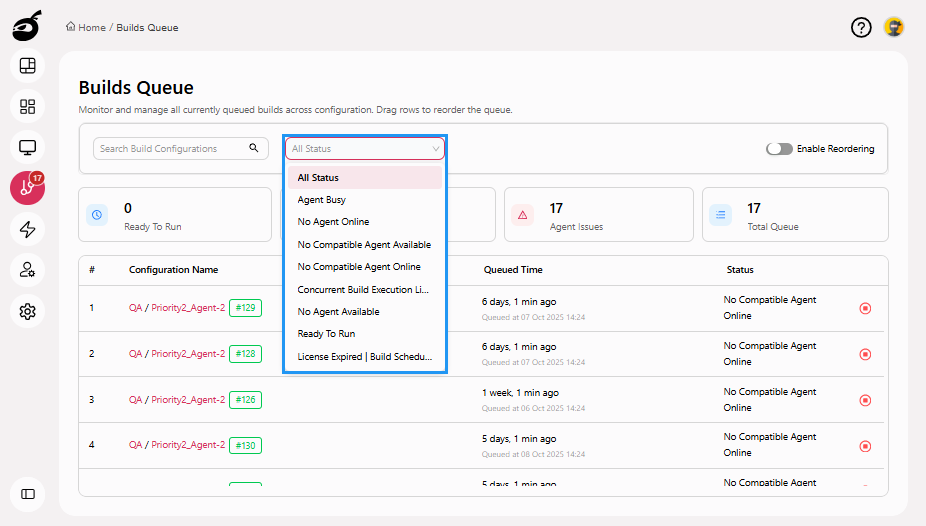The height and width of the screenshot is (526, 926).
Task: Select License Expired | Build Schedu... option
Action: (365, 357)
